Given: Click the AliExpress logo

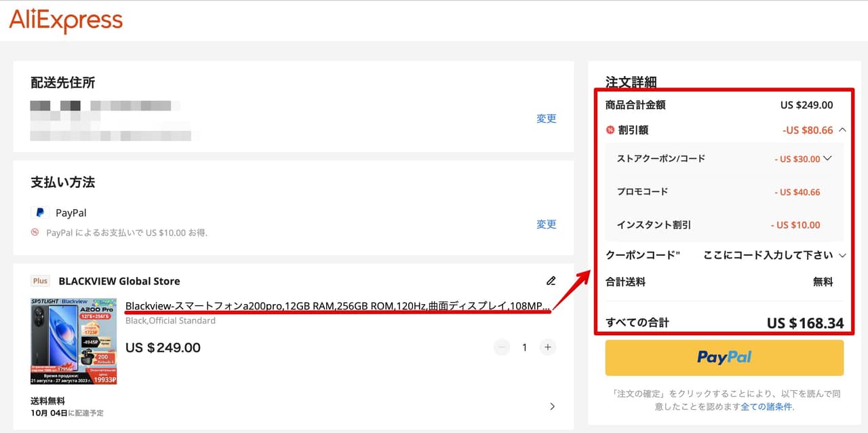Looking at the screenshot, I should pos(66,21).
